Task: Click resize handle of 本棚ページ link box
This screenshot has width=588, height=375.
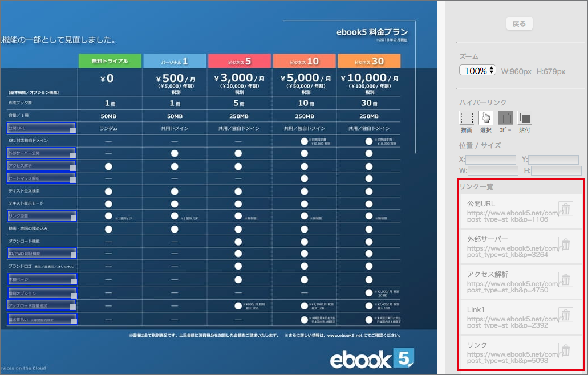Action: [x=74, y=282]
